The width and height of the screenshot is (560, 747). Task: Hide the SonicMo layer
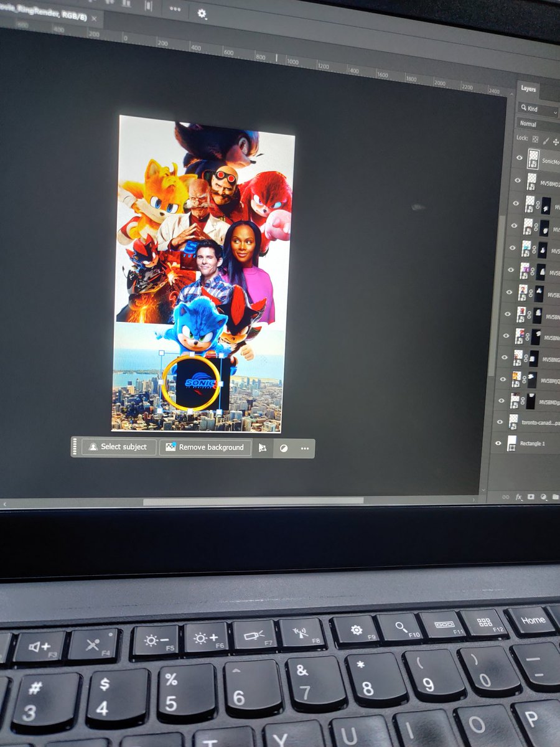tap(519, 158)
